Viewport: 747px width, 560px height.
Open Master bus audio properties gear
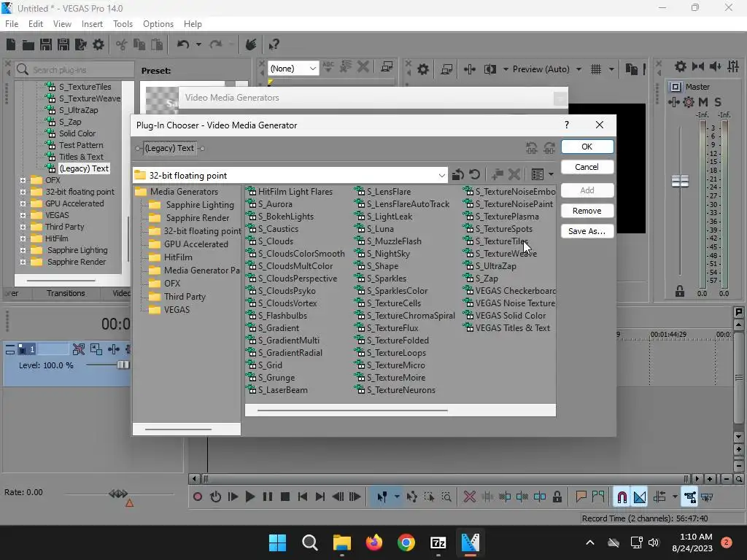coord(681,66)
